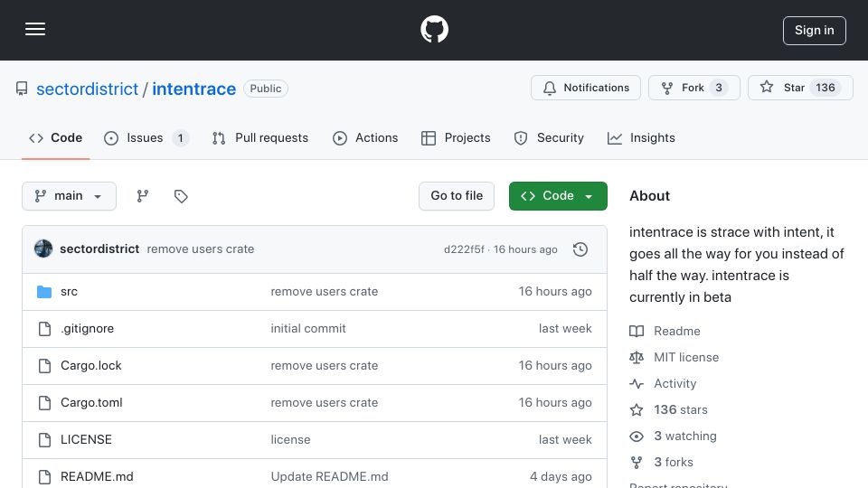
Task: Click the repository icon before sectordistrict
Action: point(22,89)
